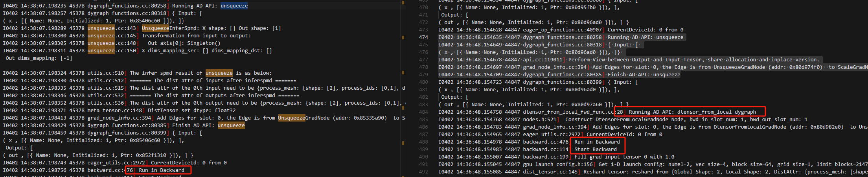The image size is (868, 177).
Task: Click line number 477 in right gutter
Action: [x=423, y=60]
